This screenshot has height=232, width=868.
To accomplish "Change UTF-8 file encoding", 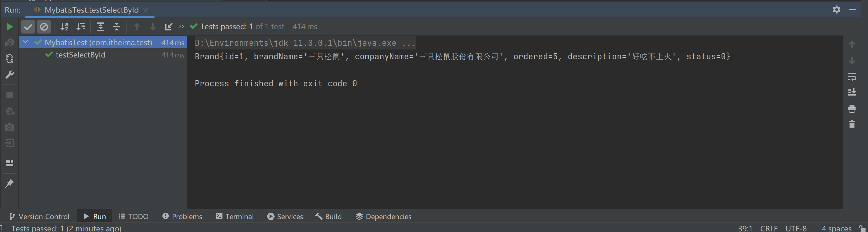I will (x=796, y=228).
